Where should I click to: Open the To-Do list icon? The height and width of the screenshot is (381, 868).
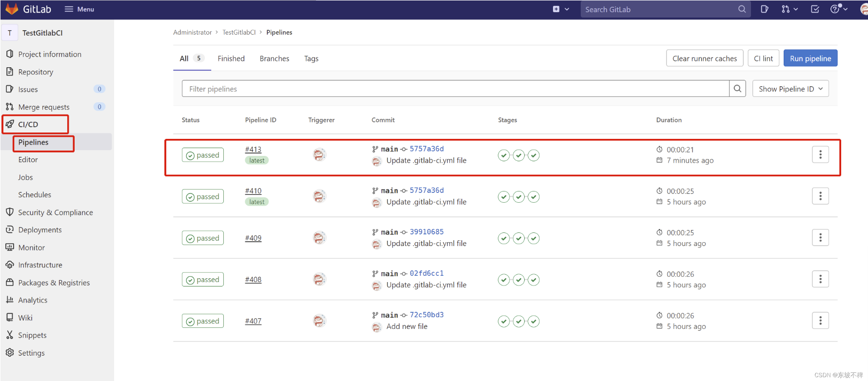pyautogui.click(x=815, y=9)
